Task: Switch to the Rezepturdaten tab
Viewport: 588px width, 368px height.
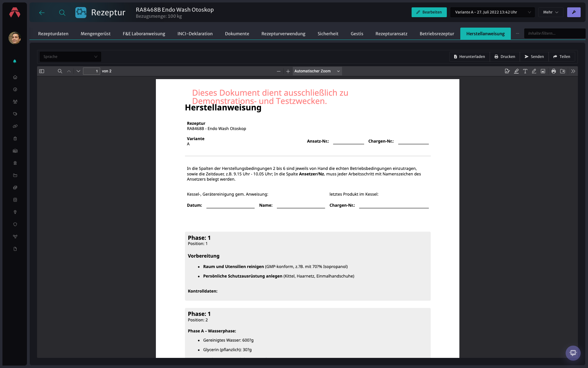Action: (53, 34)
